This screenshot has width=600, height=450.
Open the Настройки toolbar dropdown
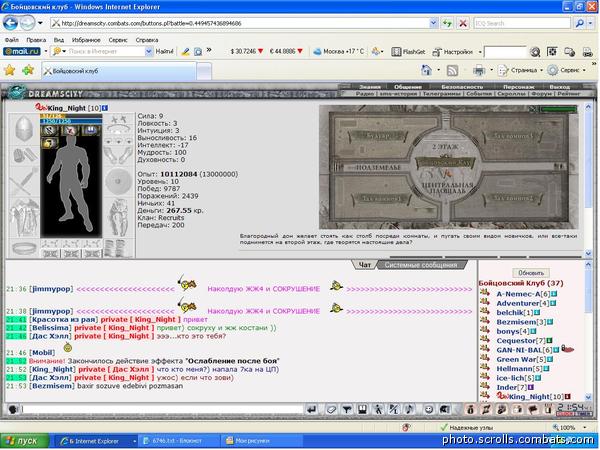coord(480,52)
